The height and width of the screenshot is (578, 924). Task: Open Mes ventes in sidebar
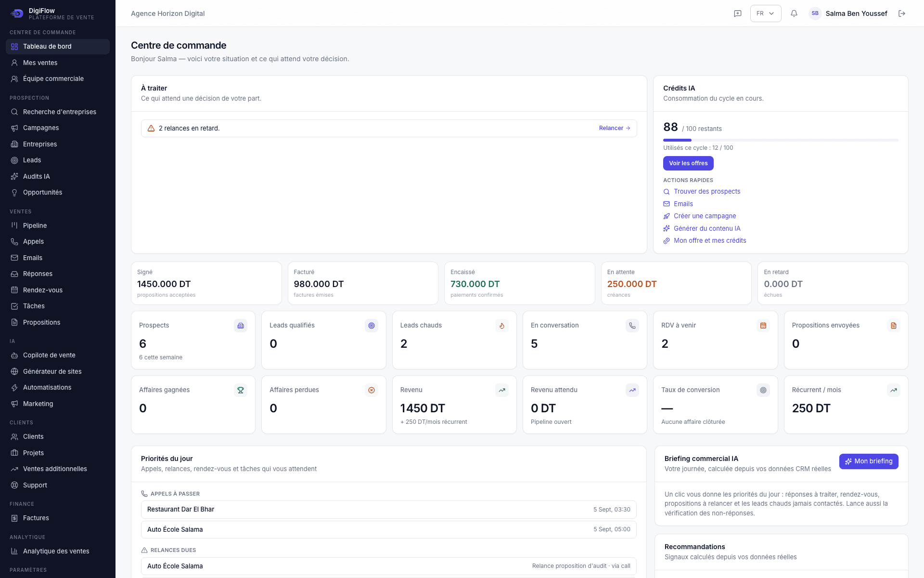(x=58, y=63)
